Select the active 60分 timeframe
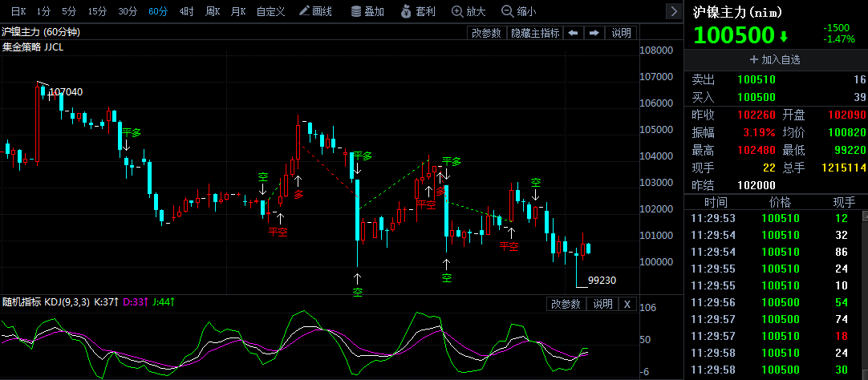 [x=158, y=11]
